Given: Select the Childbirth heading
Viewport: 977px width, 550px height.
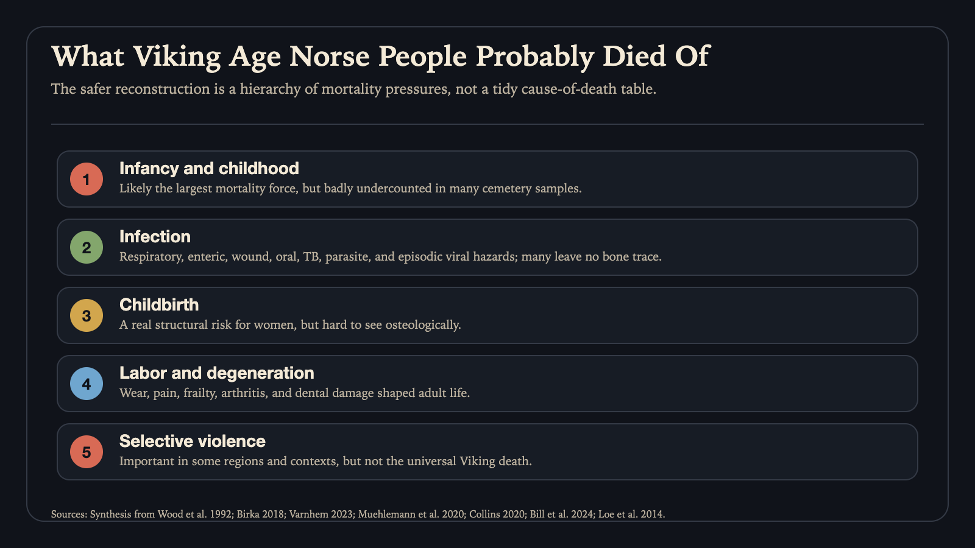Looking at the screenshot, I should (159, 305).
